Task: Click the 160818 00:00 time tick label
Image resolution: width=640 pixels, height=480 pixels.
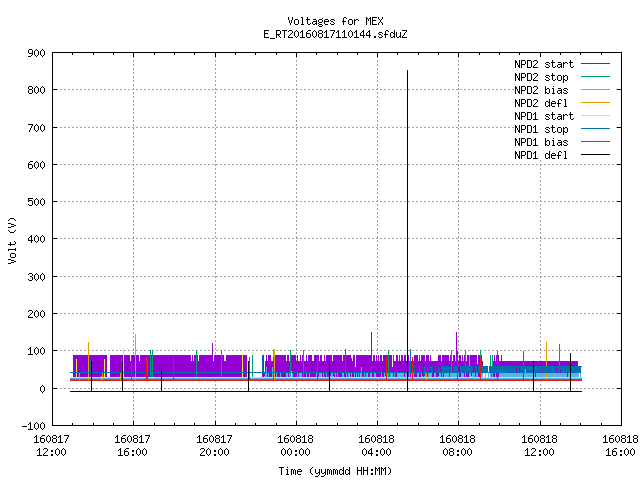Action: click(x=295, y=446)
